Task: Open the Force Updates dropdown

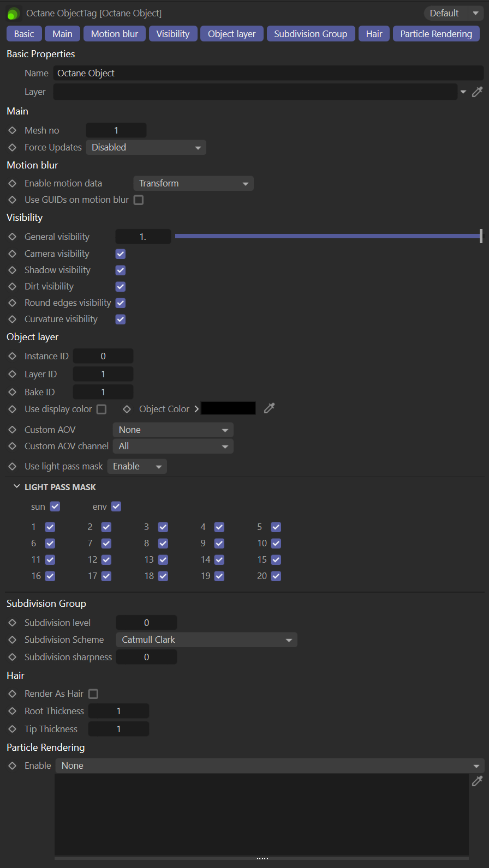Action: coord(146,147)
